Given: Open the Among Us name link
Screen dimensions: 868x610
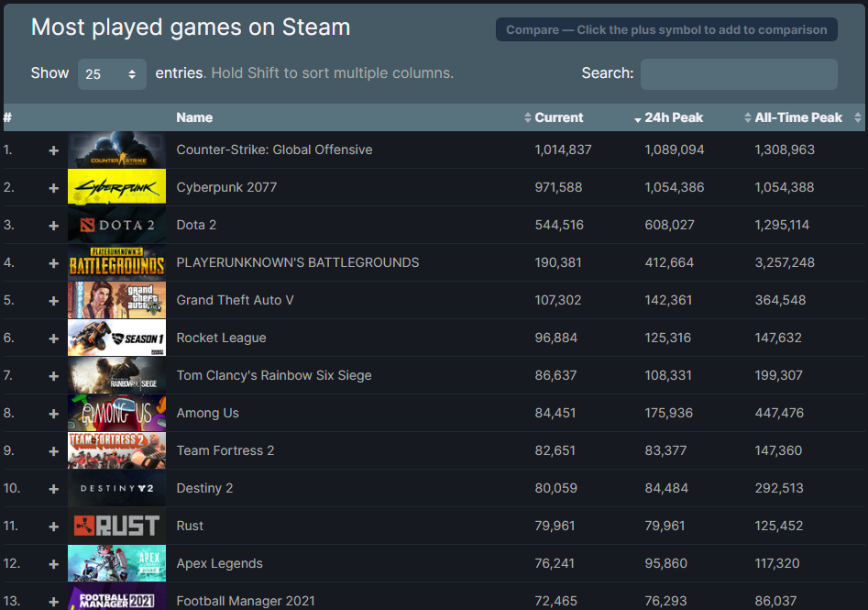Looking at the screenshot, I should pyautogui.click(x=207, y=414).
